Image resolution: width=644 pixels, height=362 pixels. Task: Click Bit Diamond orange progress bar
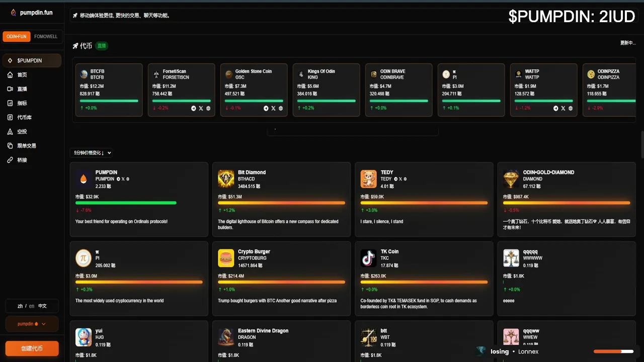[x=281, y=203]
